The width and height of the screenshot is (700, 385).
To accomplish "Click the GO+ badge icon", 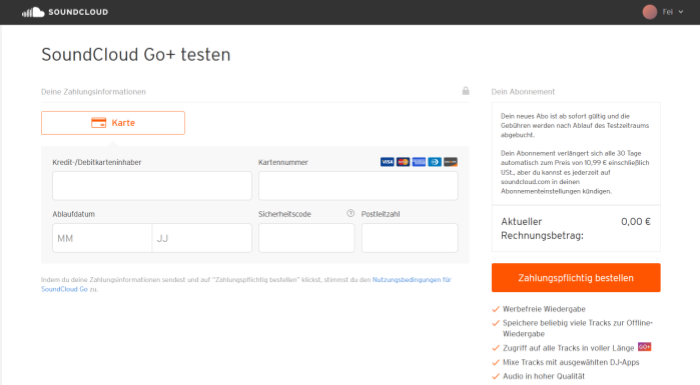I will 644,347.
